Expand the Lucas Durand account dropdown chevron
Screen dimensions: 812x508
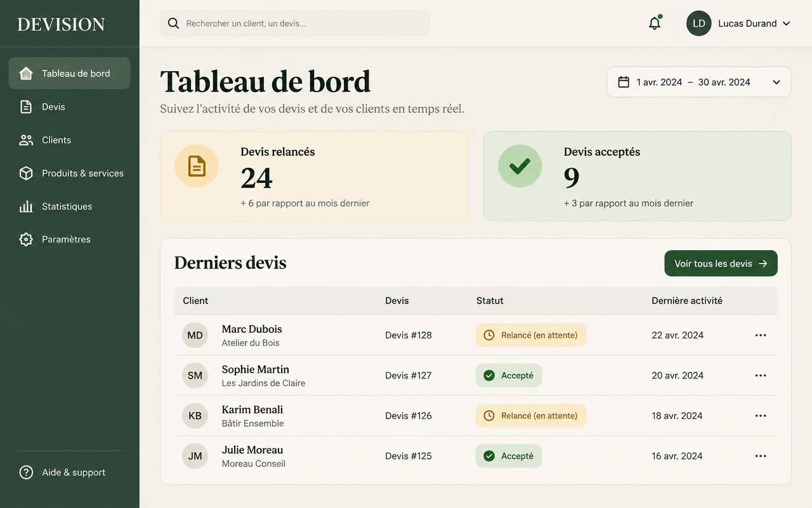point(787,23)
